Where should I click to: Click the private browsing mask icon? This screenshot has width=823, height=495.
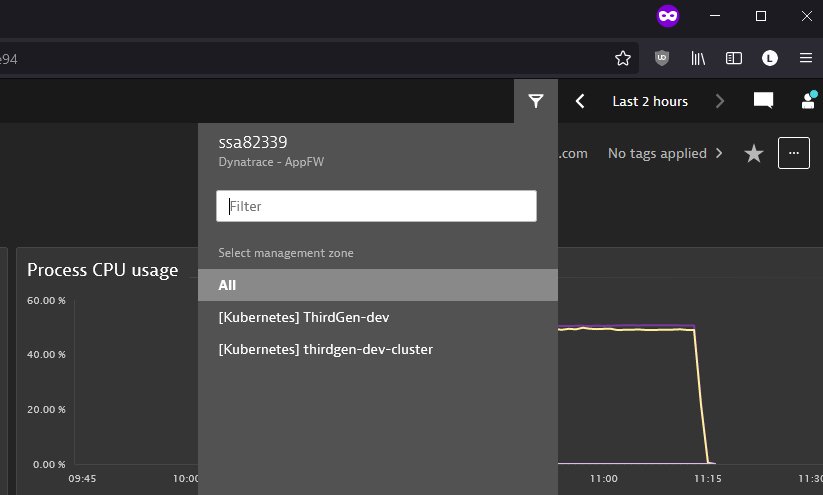coord(668,16)
